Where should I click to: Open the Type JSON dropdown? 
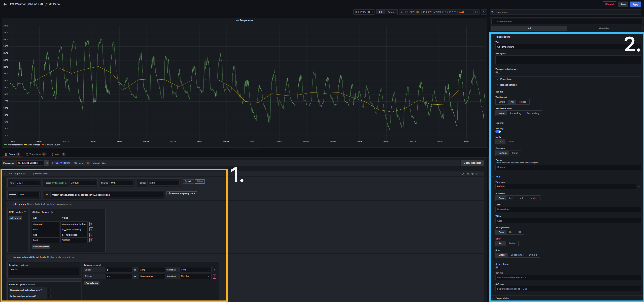tap(27, 183)
